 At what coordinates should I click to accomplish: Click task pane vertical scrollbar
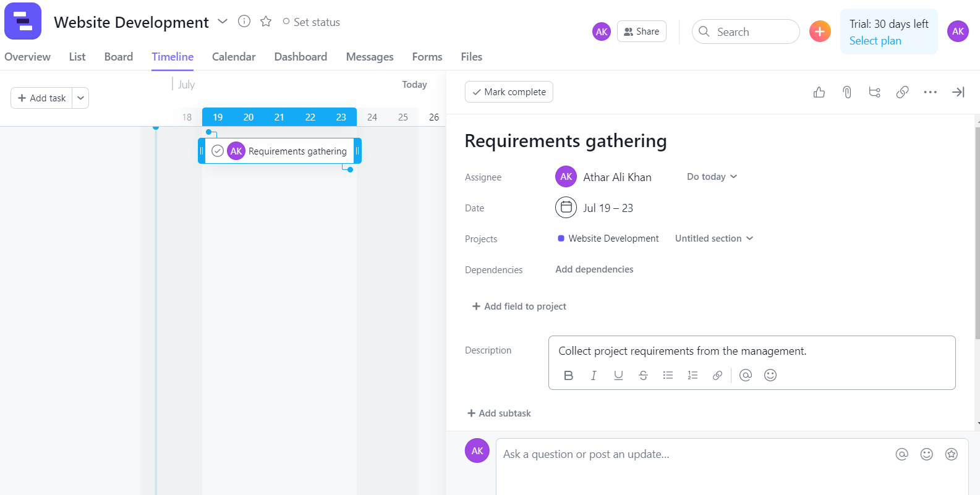tap(978, 234)
